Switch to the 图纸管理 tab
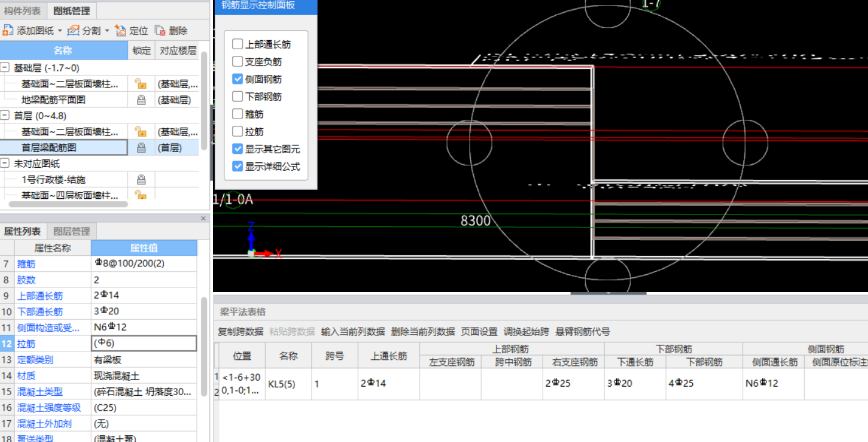 pos(71,10)
